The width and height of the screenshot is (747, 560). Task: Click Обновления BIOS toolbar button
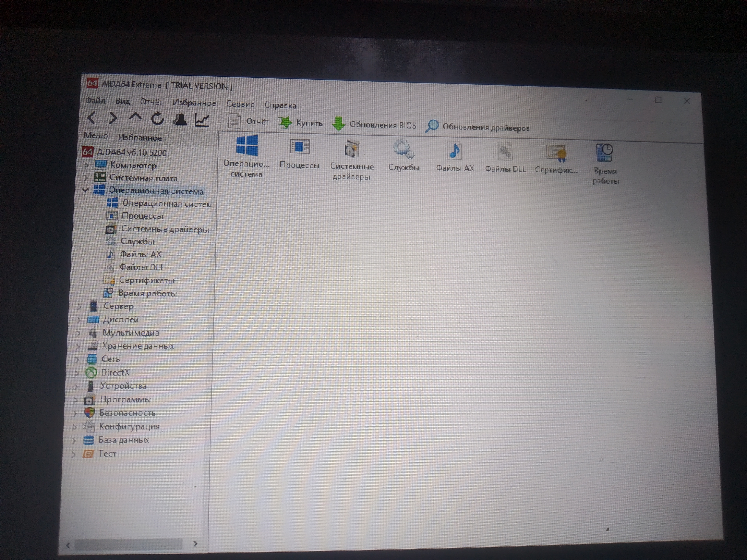point(374,125)
